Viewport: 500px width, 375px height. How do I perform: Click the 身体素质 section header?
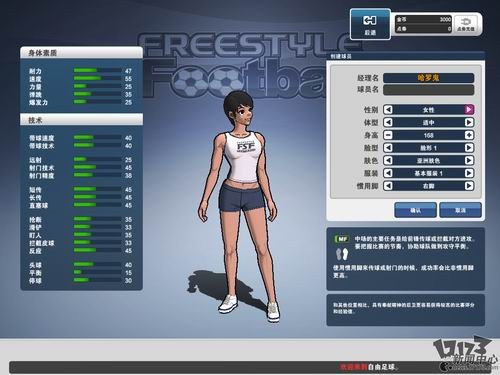81,53
